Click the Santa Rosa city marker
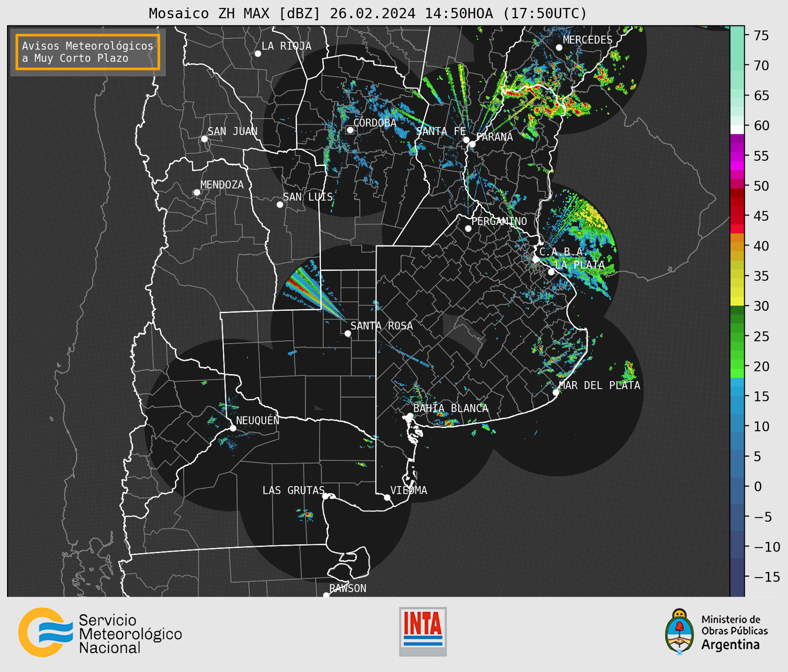This screenshot has width=788, height=672. (348, 334)
